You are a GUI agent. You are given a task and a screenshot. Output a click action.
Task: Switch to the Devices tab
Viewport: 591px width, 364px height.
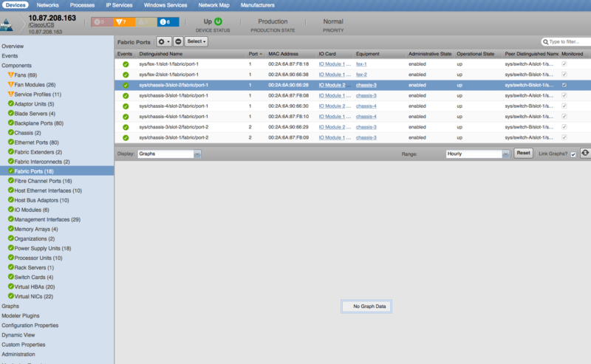[16, 5]
